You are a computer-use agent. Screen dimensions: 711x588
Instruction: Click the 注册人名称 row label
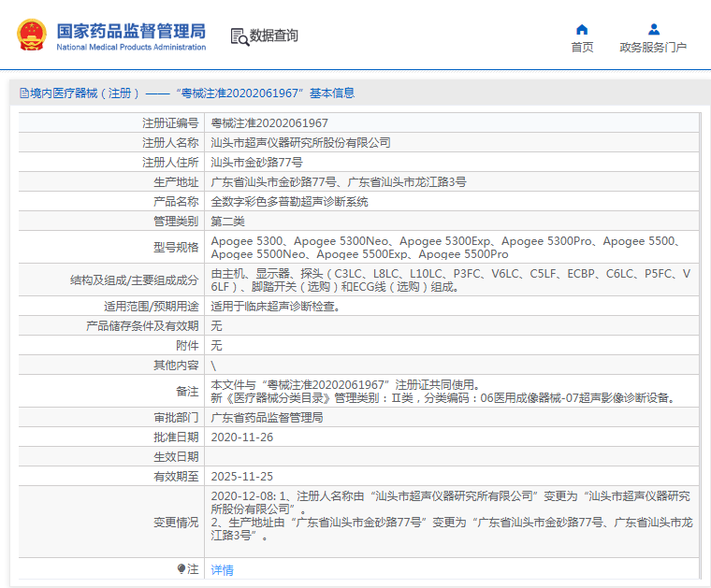170,143
